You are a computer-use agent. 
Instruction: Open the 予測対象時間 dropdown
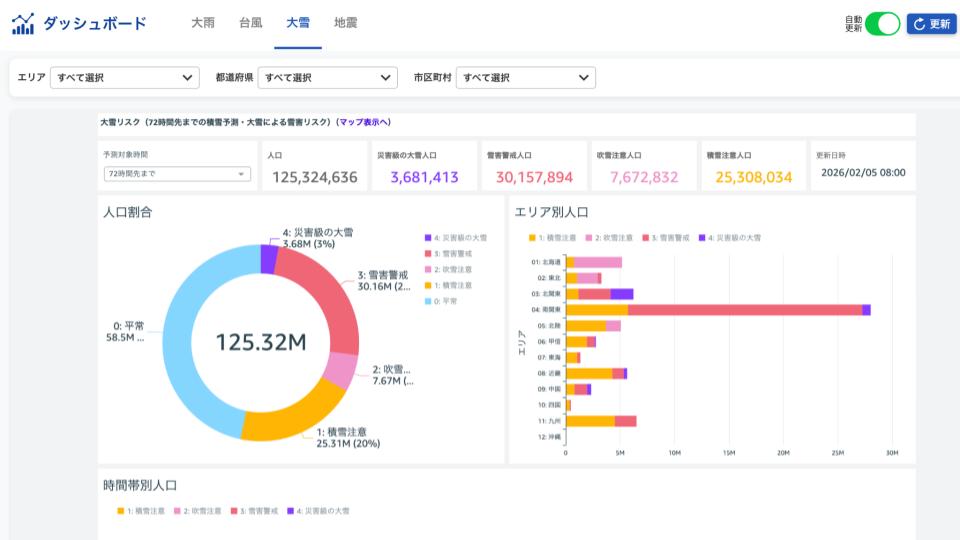[x=176, y=174]
